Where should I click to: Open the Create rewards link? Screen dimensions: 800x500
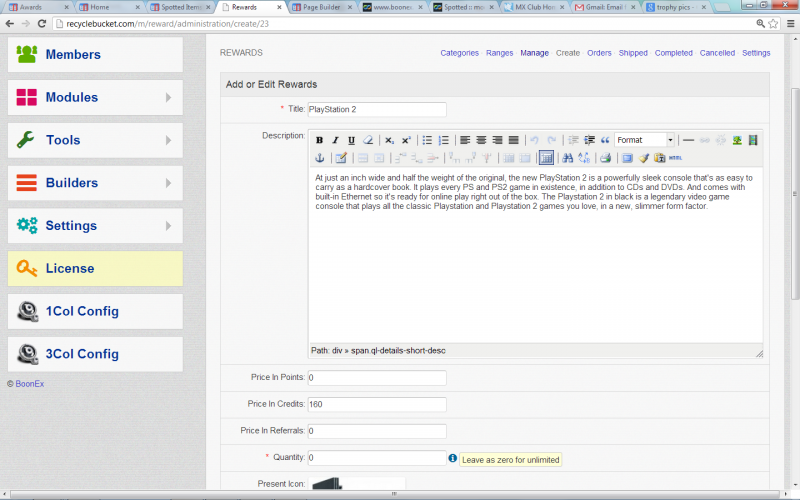tap(568, 53)
